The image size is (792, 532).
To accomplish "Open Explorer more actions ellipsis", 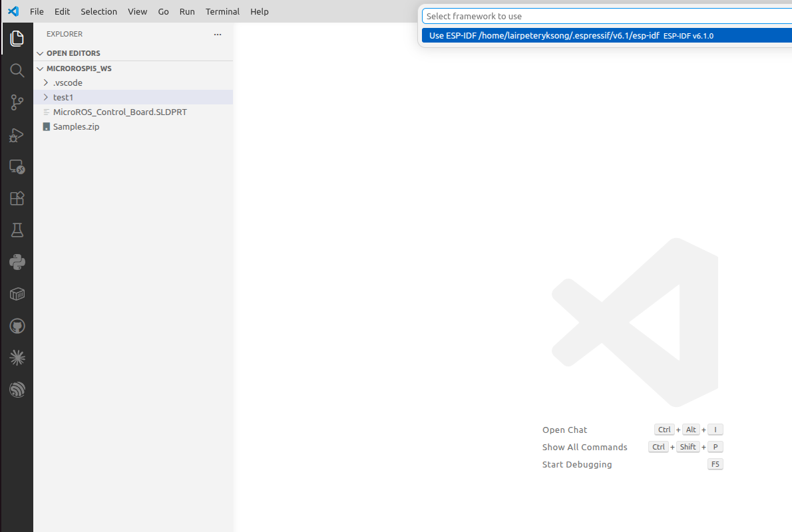I will point(218,35).
